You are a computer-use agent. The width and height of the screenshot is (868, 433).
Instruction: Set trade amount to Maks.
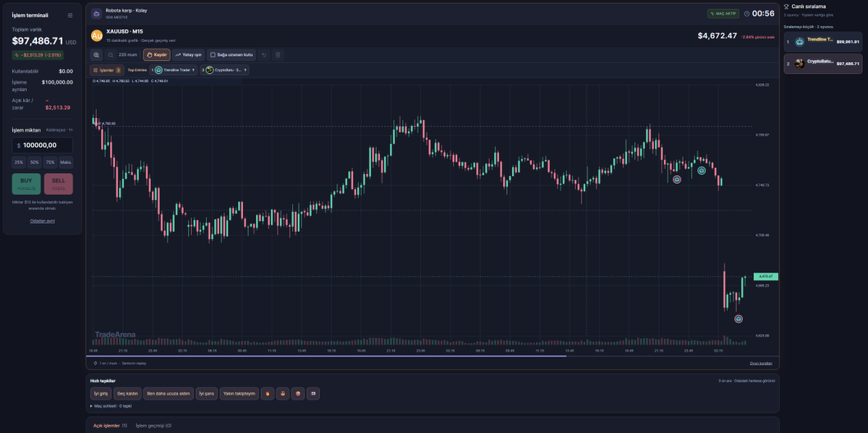[x=66, y=163]
